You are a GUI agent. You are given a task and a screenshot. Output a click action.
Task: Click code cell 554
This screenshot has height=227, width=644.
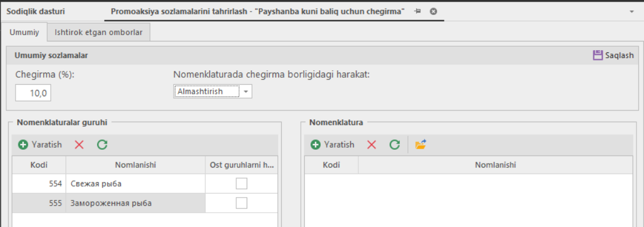[39, 183]
